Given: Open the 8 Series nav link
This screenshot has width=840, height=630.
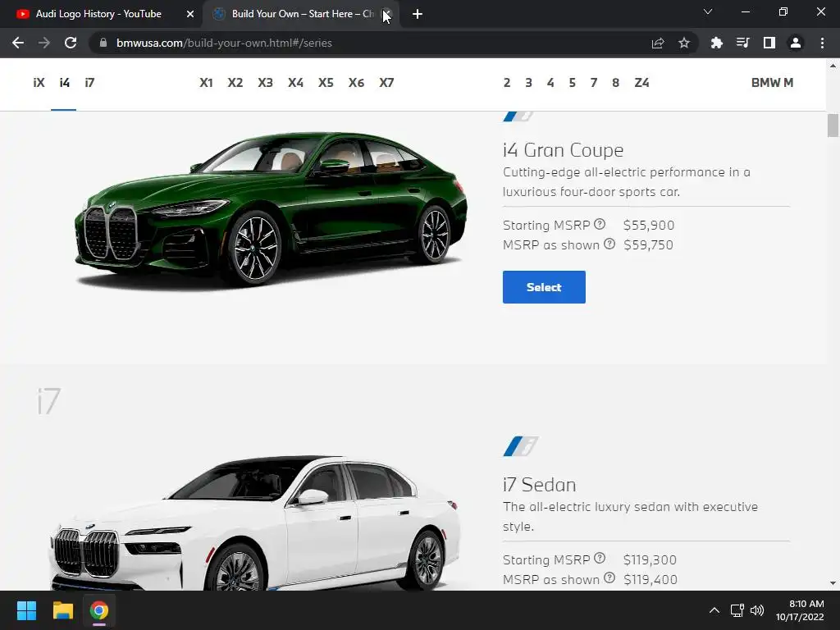Looking at the screenshot, I should pyautogui.click(x=615, y=83).
